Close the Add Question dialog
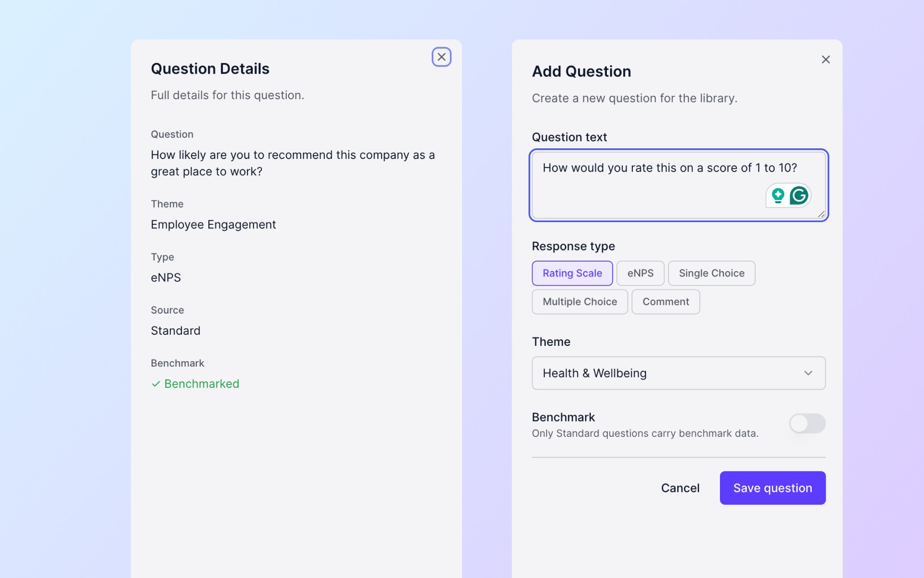This screenshot has width=924, height=578. click(825, 60)
